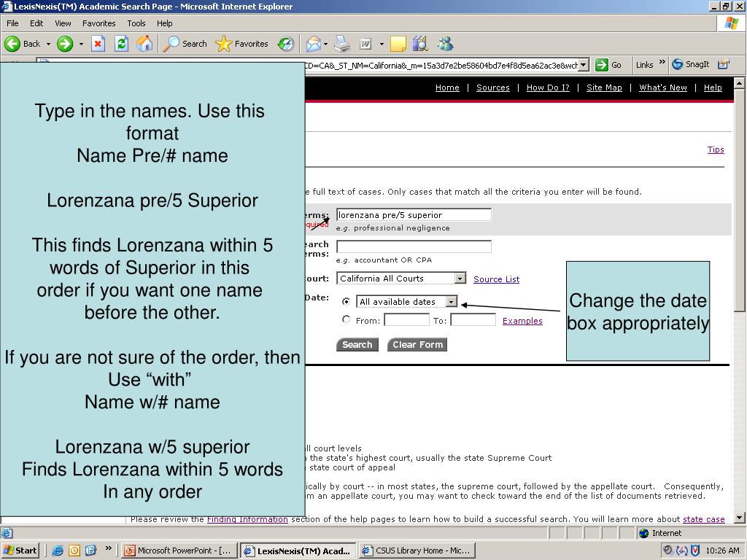This screenshot has width=747, height=560.
Task: Click the Home link in black header
Action: pos(447,87)
